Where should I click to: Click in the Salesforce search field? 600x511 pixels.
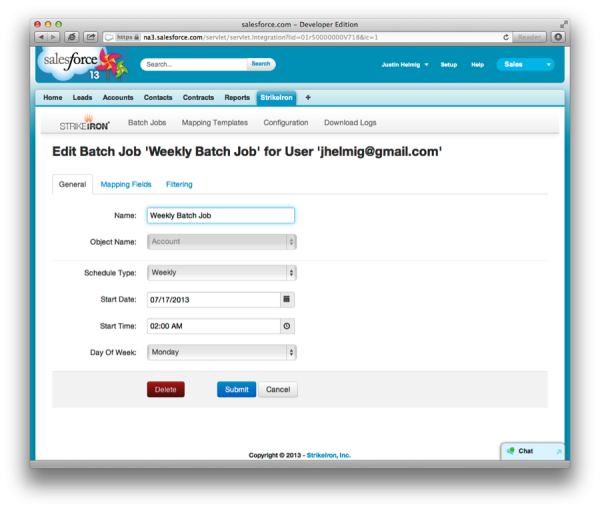pyautogui.click(x=194, y=64)
